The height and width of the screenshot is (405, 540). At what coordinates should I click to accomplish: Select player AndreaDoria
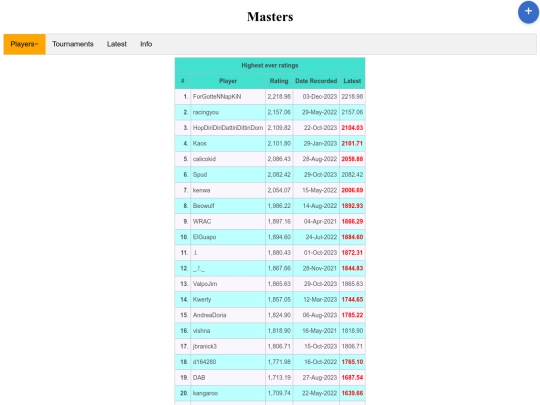[x=210, y=315]
